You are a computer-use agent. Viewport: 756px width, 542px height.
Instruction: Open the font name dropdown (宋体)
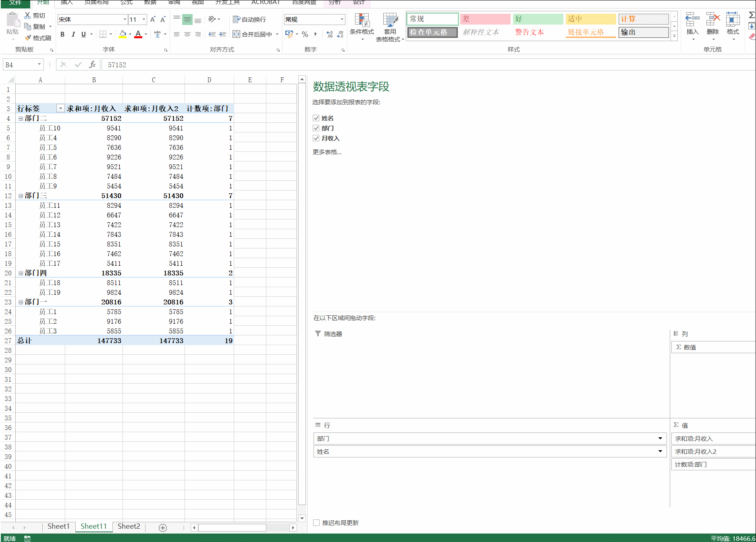click(125, 19)
